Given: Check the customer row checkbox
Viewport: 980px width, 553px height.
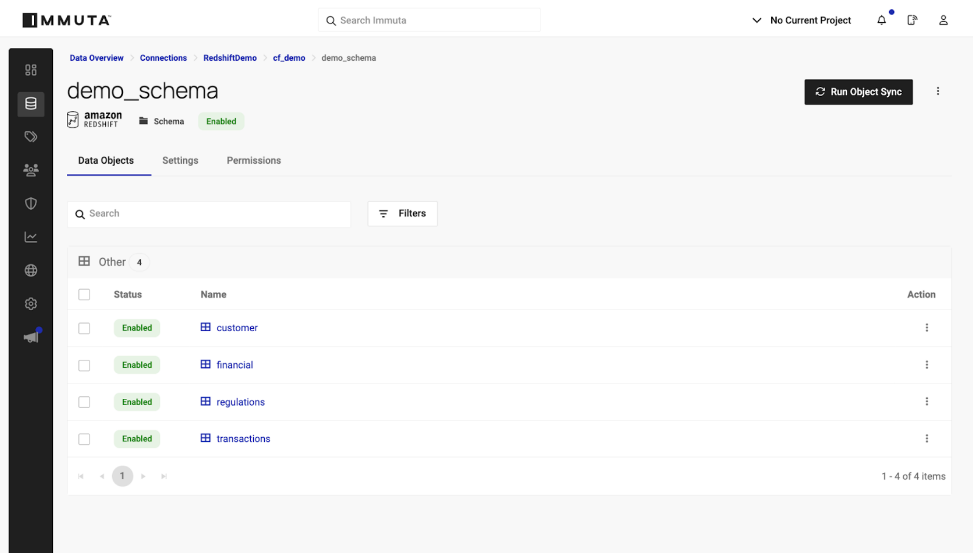Looking at the screenshot, I should coord(84,328).
